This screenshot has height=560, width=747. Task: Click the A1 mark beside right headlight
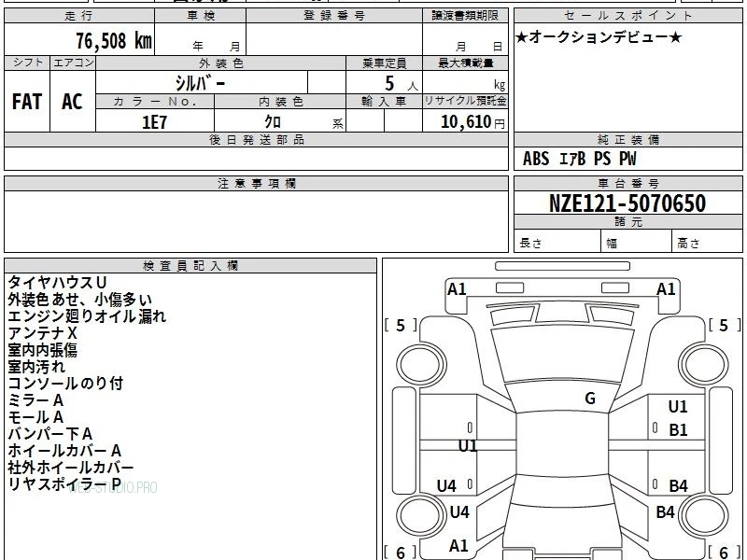pyautogui.click(x=666, y=289)
